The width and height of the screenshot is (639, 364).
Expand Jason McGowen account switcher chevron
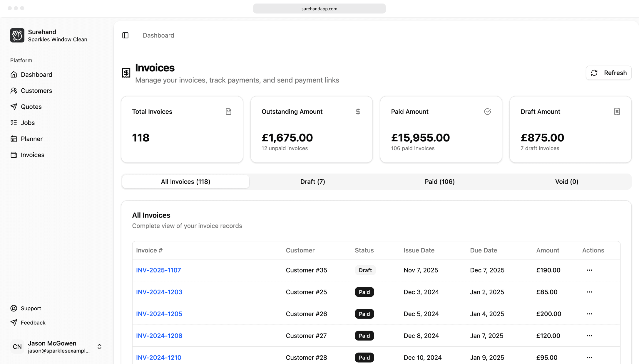click(x=99, y=347)
